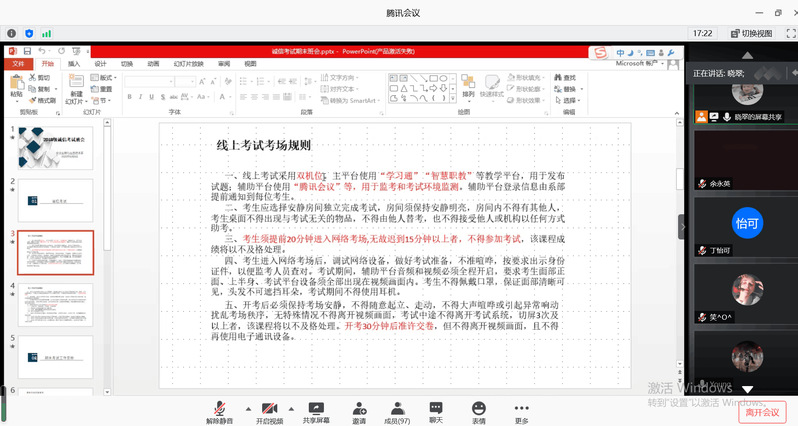Viewport: 798px width, 426px height.
Task: Open the 插入 ribbon tab
Action: 74,63
